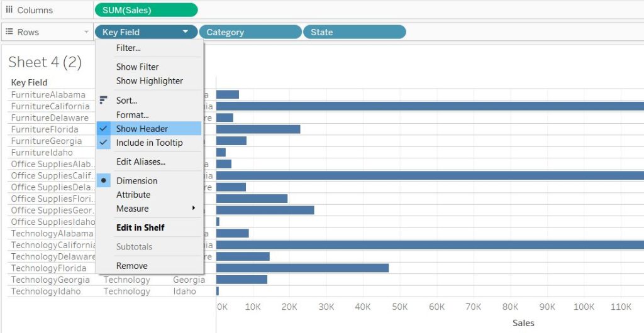Image resolution: width=644 pixels, height=333 pixels.
Task: Click the State pill on Rows
Action: (354, 32)
